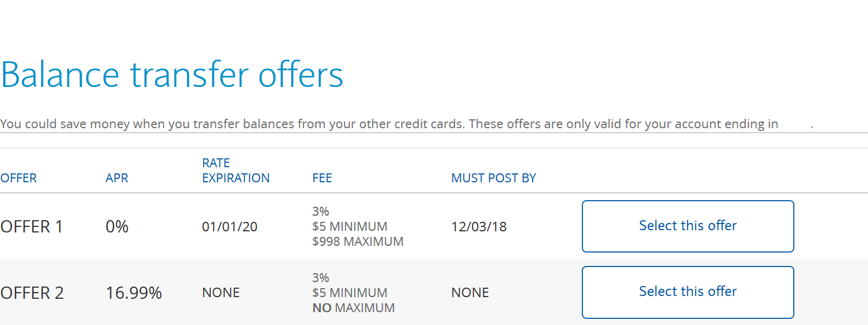Click the RATE EXPIRATION column header
The width and height of the screenshot is (868, 325).
click(x=235, y=171)
